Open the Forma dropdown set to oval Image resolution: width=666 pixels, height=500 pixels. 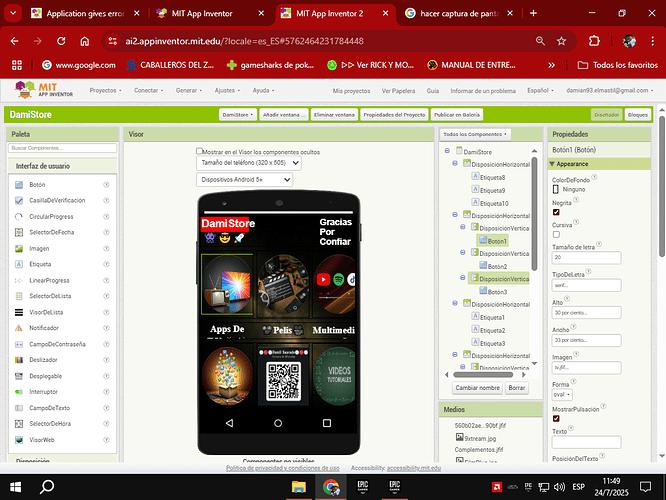tap(562, 394)
